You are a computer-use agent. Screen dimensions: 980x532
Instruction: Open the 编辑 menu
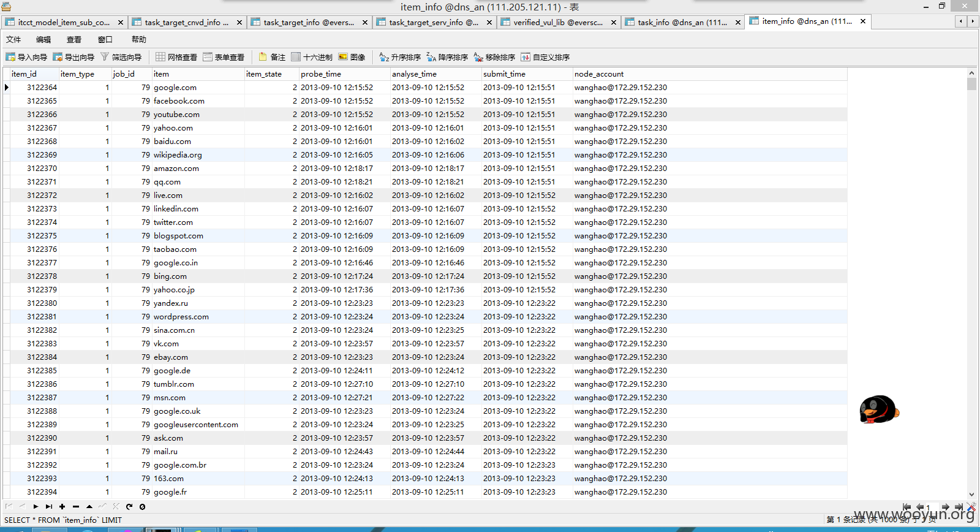[x=43, y=39]
